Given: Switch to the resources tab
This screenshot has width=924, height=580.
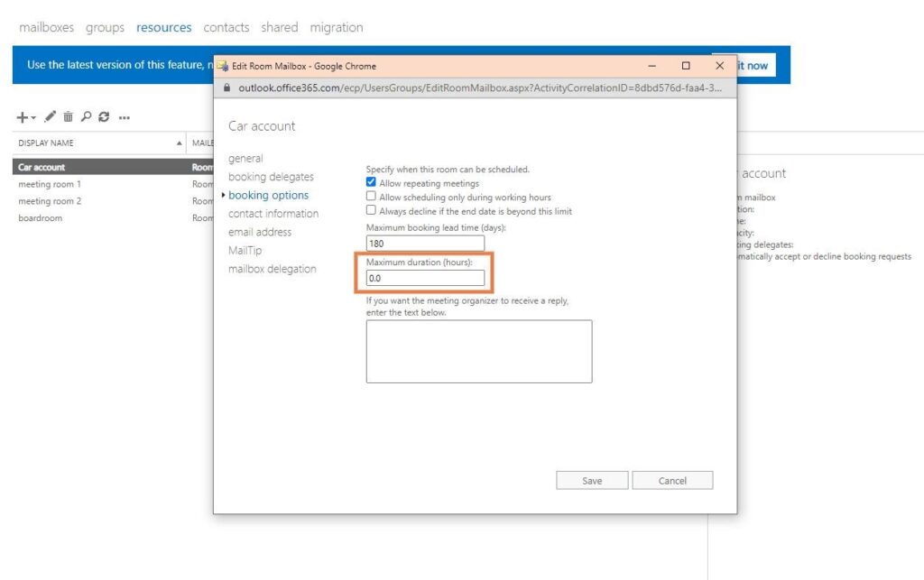Looking at the screenshot, I should (x=163, y=27).
